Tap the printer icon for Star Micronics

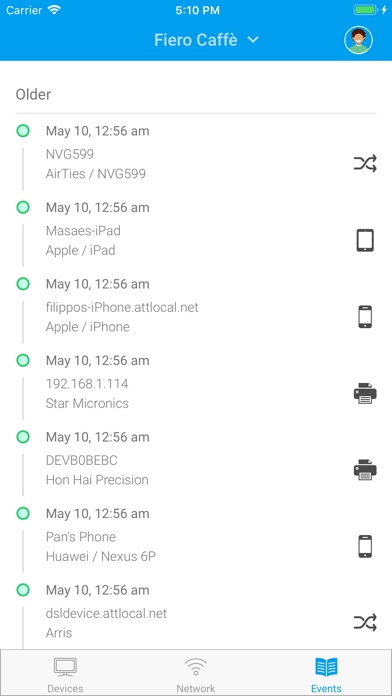[365, 393]
